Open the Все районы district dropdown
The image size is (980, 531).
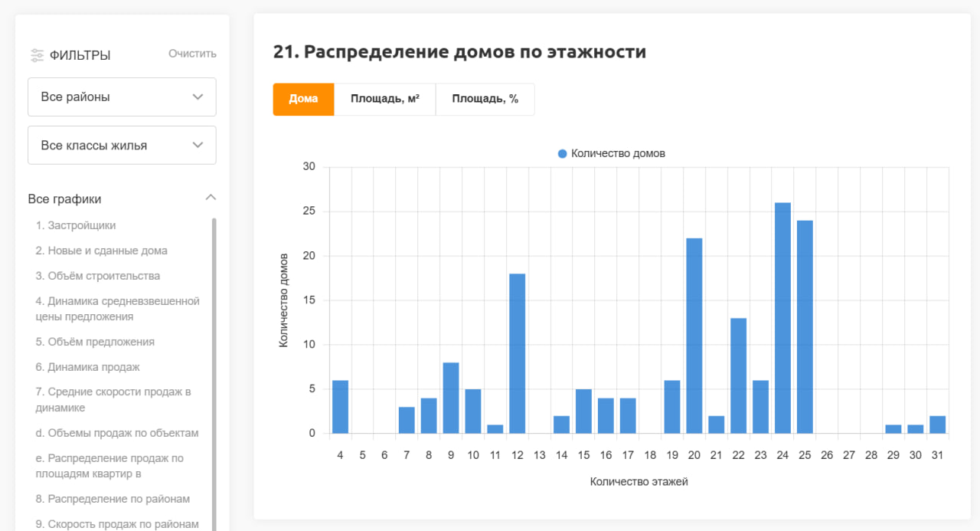tap(122, 97)
